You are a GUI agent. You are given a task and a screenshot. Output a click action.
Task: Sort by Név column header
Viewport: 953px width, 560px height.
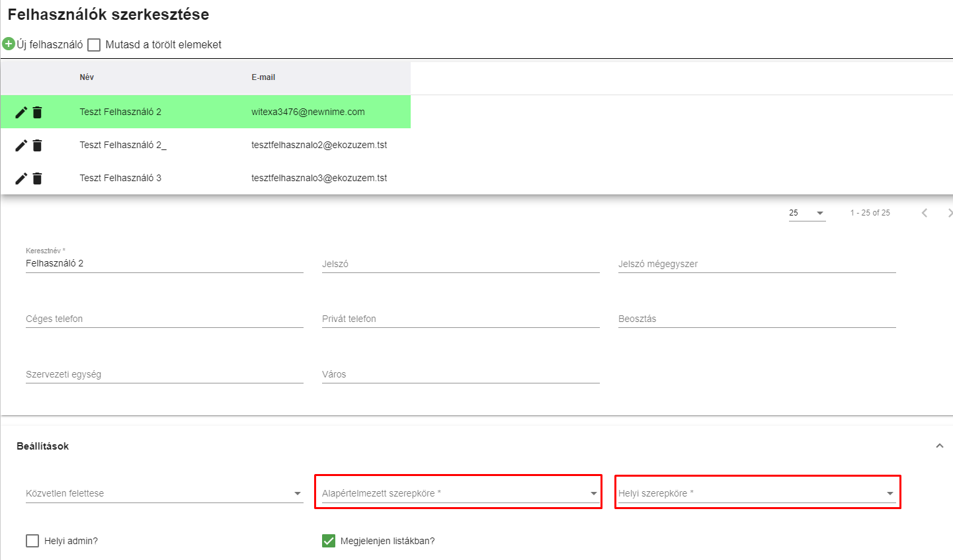click(87, 77)
